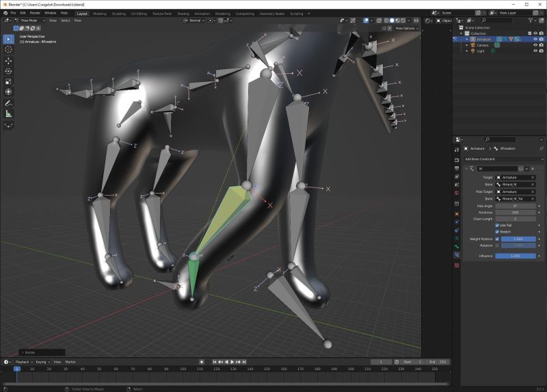This screenshot has height=392, width=547.
Task: Open the Normal transform orientation dropdown
Action: click(194, 21)
